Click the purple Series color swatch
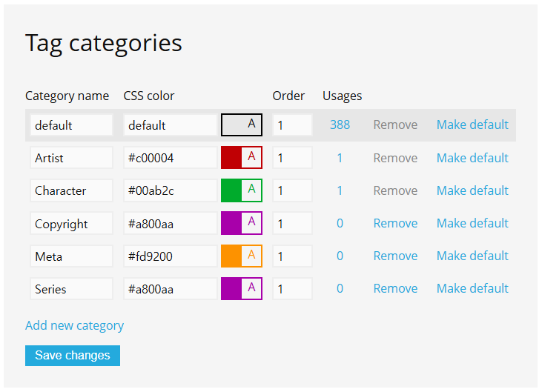Image resolution: width=542 pixels, height=392 pixels. click(242, 288)
